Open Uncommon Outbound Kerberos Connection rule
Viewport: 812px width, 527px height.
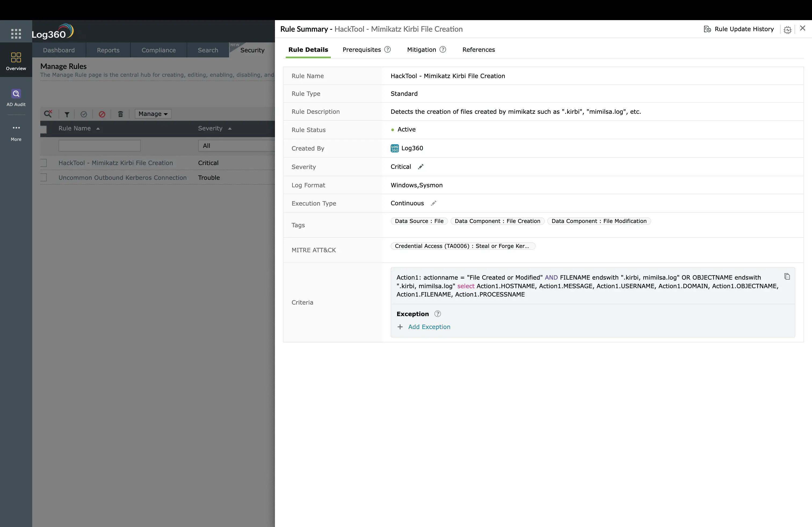tap(122, 178)
